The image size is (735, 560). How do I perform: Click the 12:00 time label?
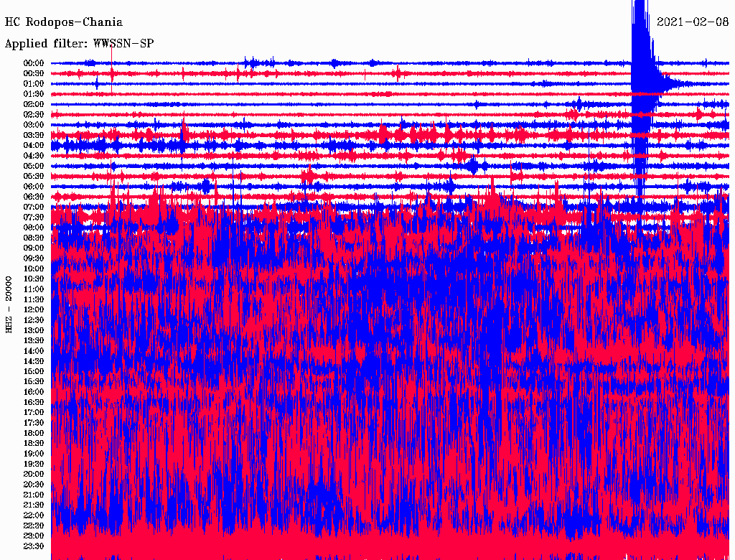pos(34,309)
